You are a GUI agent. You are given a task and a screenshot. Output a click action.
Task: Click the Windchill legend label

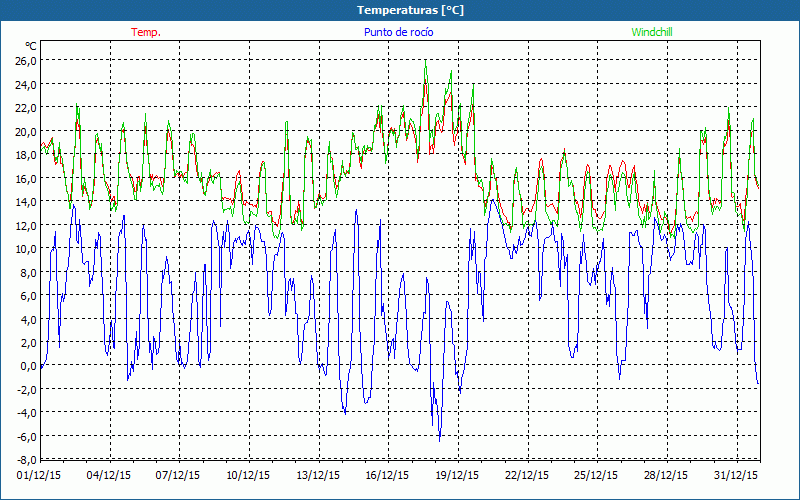click(652, 32)
